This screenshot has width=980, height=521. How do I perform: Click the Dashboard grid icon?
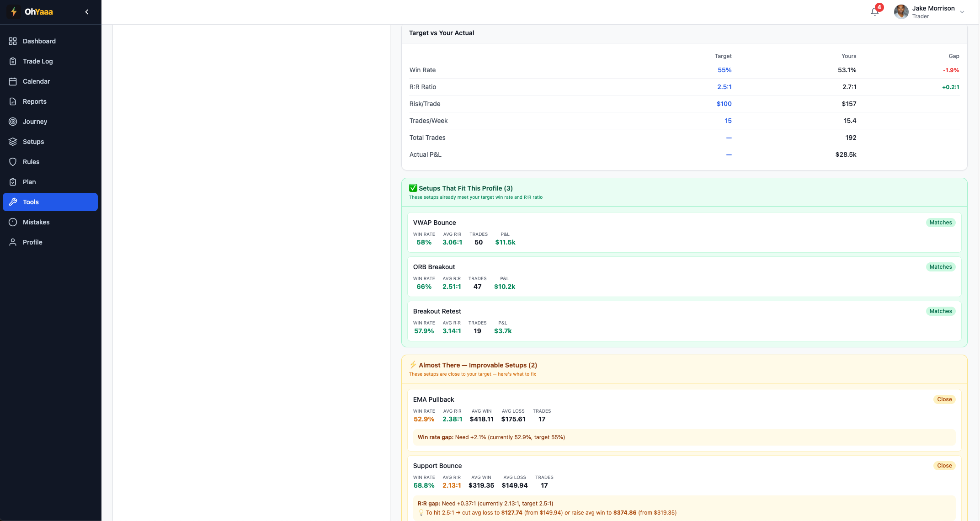click(13, 41)
